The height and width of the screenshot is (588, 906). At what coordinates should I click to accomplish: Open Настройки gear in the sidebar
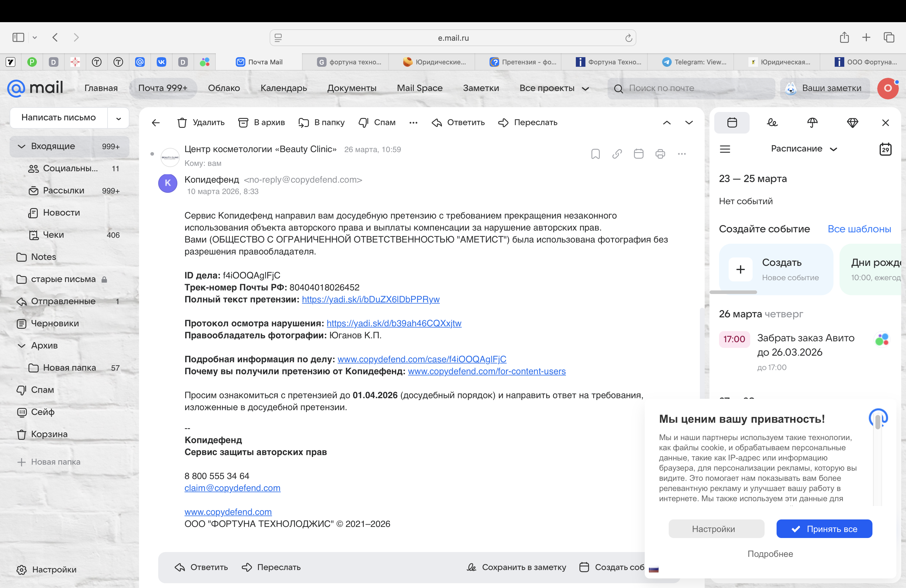pos(47,569)
